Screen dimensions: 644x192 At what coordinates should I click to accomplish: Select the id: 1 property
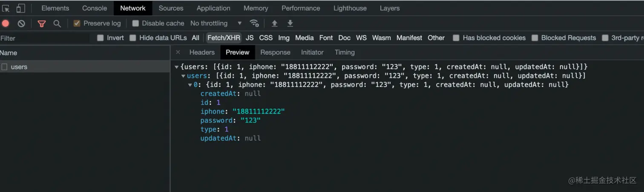pos(210,103)
